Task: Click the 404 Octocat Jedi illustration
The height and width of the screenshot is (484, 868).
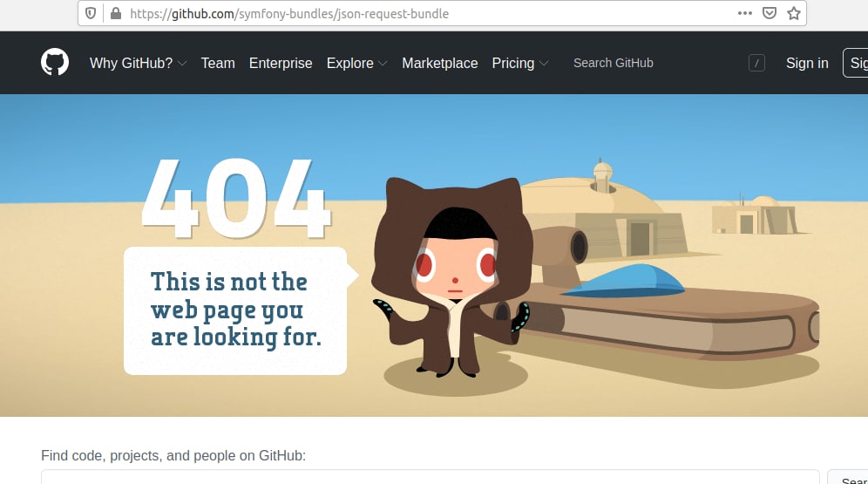Action: [454, 277]
